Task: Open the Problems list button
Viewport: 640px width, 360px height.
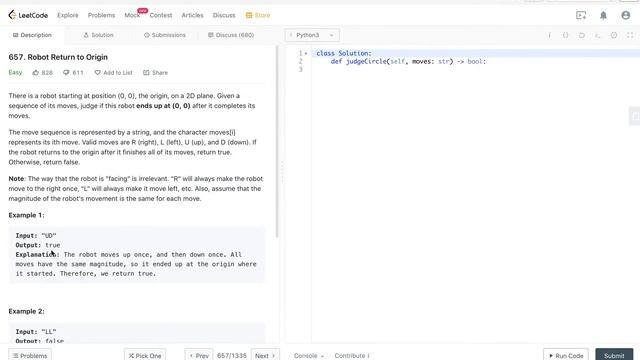Action: (30, 356)
